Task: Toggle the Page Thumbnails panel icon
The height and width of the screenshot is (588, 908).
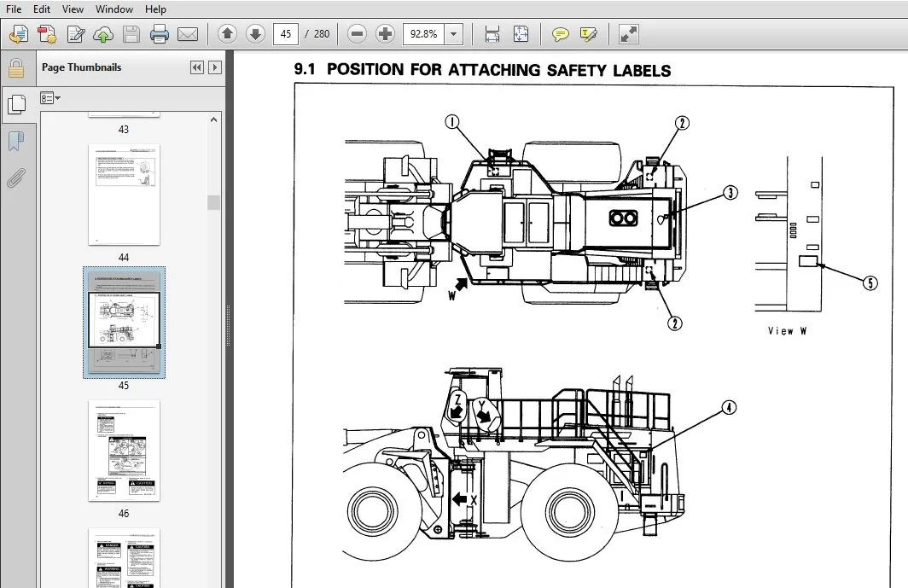Action: pyautogui.click(x=16, y=104)
